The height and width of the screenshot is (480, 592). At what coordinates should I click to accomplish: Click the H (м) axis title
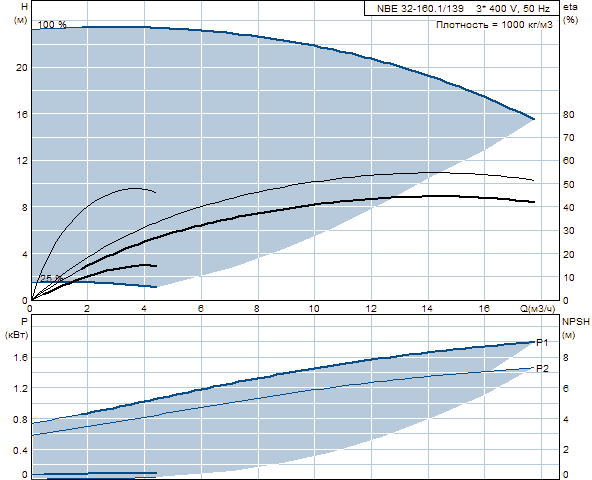pos(21,14)
